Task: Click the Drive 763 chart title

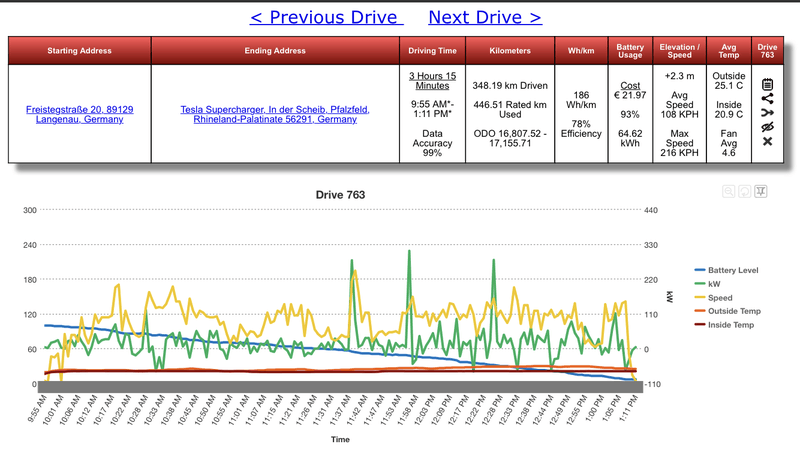Action: (x=340, y=195)
